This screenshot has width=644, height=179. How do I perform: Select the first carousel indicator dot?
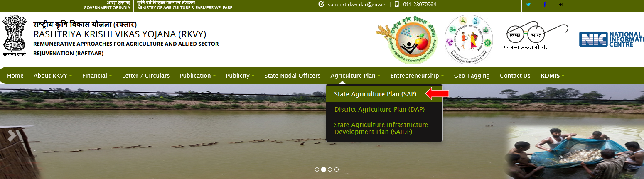(317, 169)
